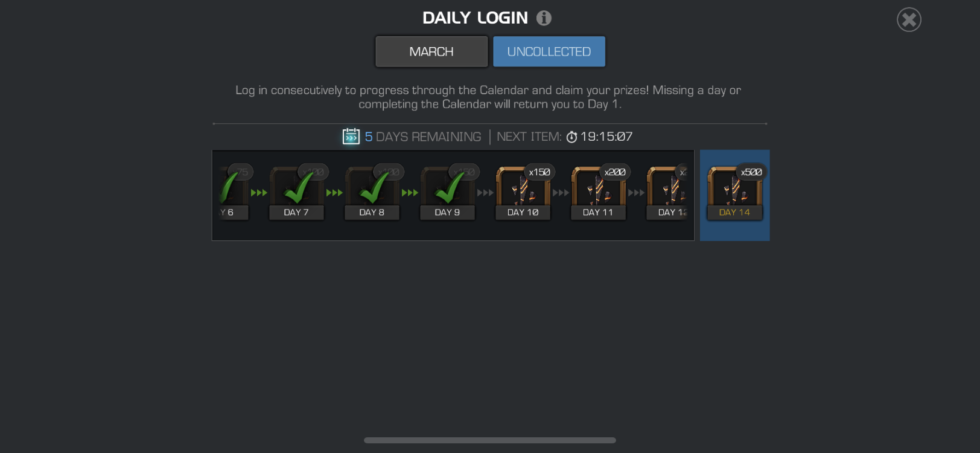
Task: Click grey arrows between Day 10 and 11
Action: pos(561,193)
